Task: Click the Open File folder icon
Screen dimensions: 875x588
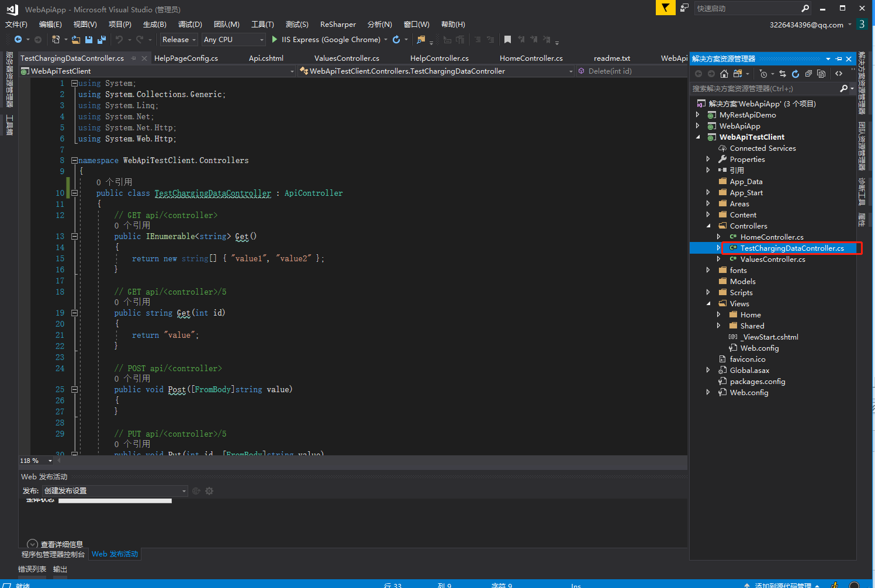Action: 76,40
